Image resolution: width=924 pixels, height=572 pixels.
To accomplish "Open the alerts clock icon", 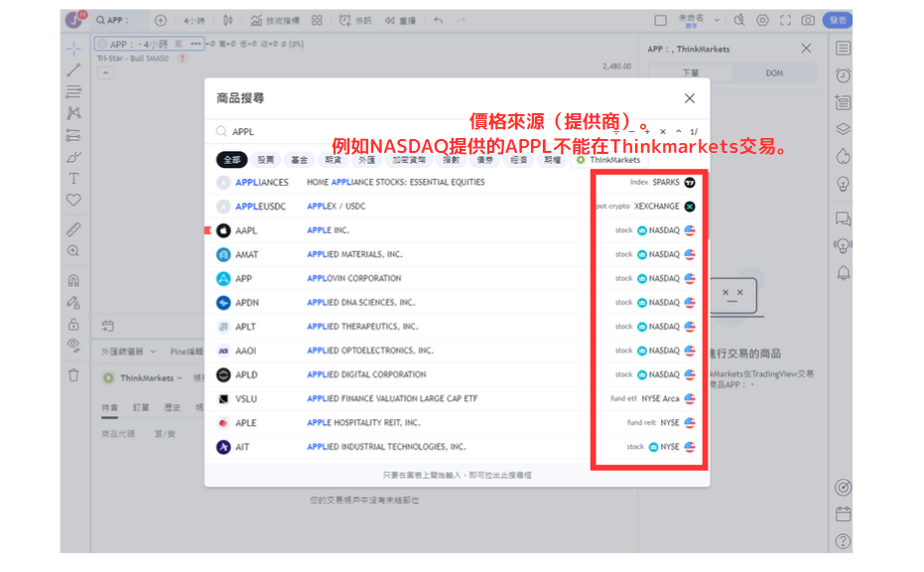I will tap(843, 75).
